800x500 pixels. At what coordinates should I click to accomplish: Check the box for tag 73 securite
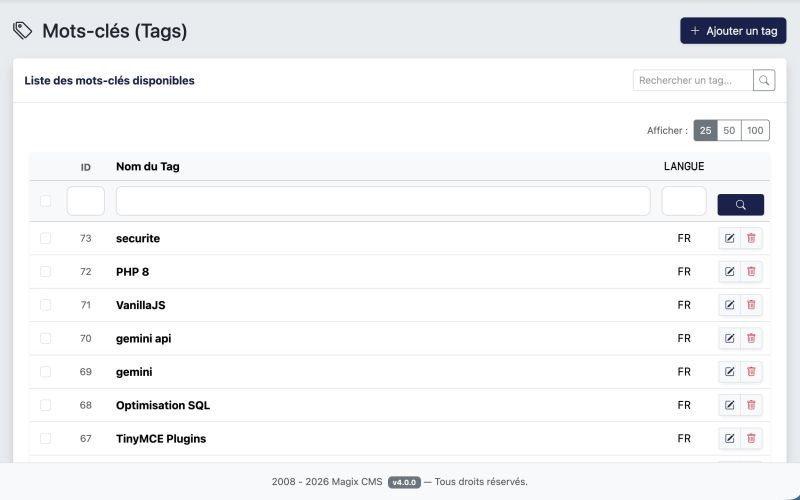tap(45, 238)
